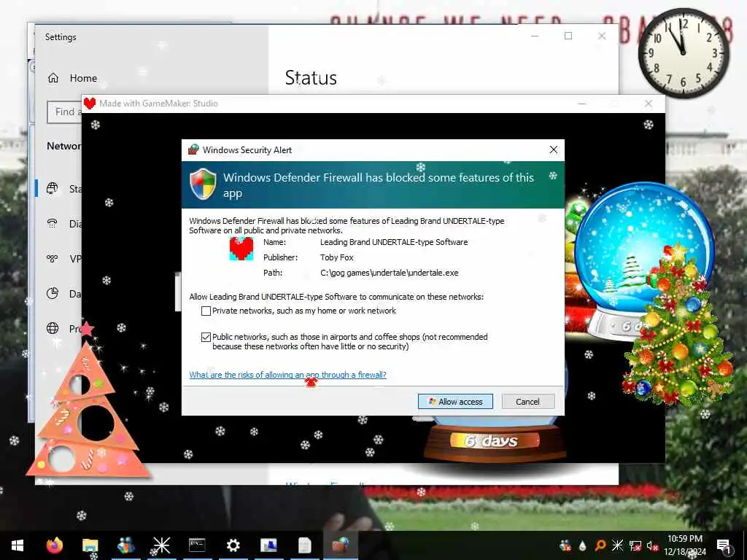Select the VPN icon in Settings sidebar
747x560 pixels.
[53, 259]
